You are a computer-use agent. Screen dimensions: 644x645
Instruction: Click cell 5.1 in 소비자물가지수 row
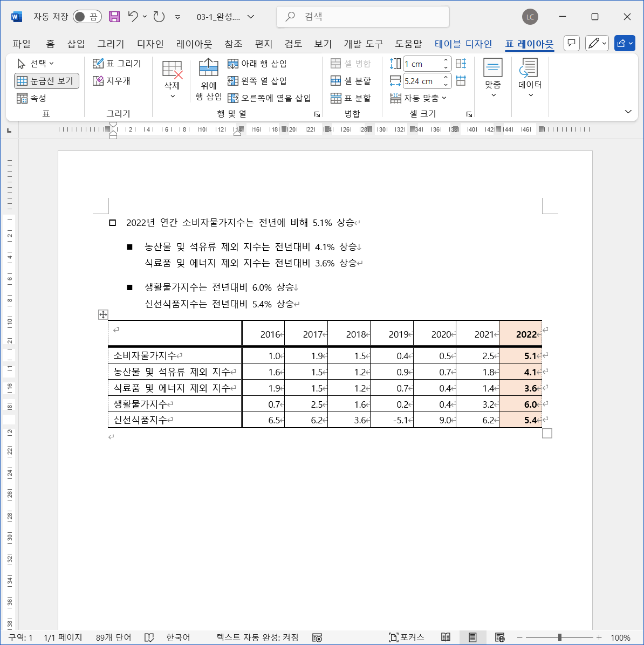coord(520,355)
